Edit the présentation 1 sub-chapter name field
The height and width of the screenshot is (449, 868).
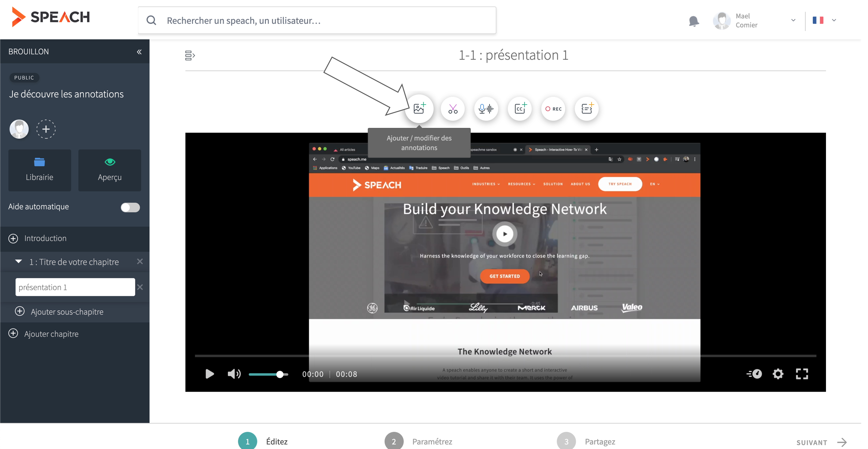(x=75, y=287)
